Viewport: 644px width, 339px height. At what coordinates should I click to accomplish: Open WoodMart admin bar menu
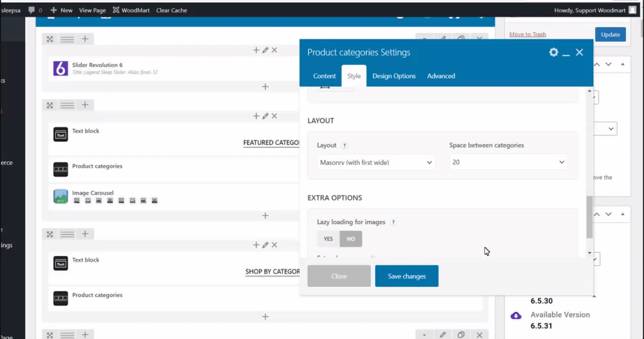(131, 10)
